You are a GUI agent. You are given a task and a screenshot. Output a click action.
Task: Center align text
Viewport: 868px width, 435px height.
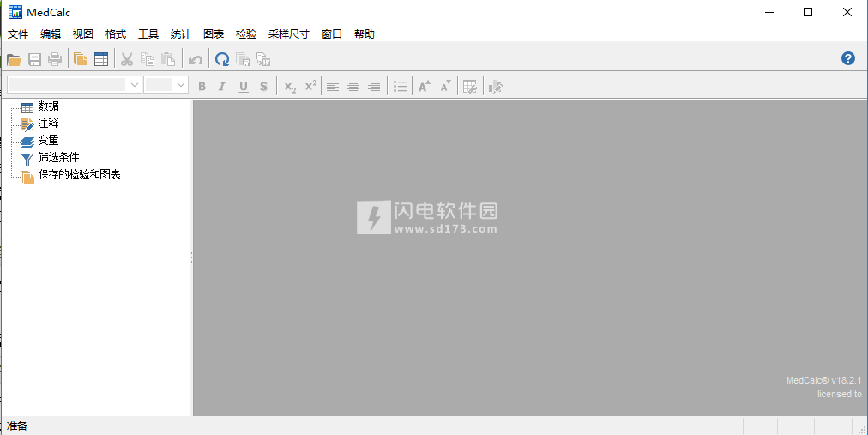click(353, 87)
